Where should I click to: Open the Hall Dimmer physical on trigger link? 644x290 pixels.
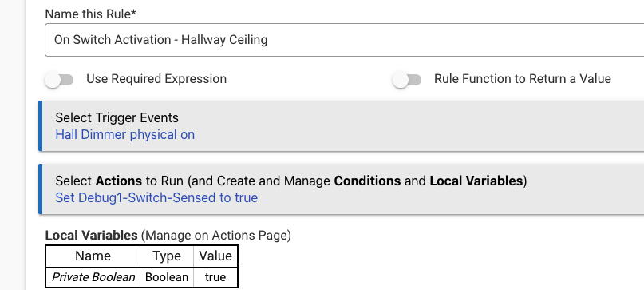click(124, 135)
